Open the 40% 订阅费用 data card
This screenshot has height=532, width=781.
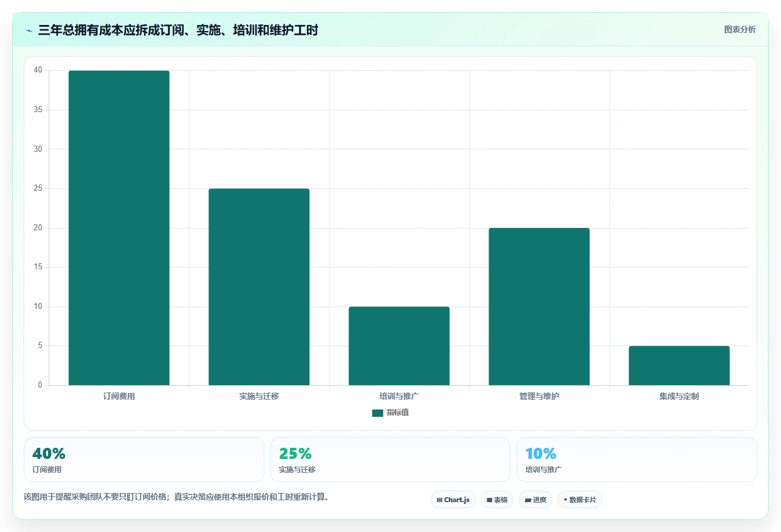[144, 459]
